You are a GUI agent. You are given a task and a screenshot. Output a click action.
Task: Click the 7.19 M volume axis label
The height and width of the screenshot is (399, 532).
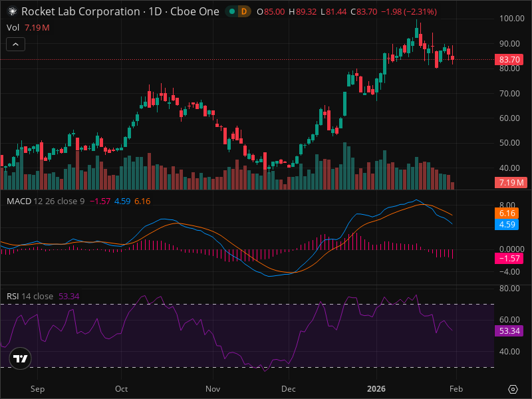tap(511, 183)
